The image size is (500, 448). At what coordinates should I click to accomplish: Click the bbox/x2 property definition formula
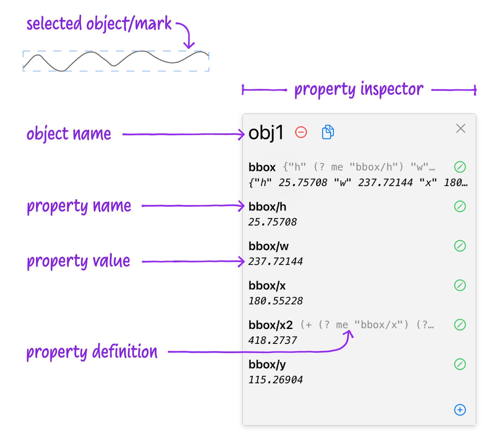coord(367,325)
